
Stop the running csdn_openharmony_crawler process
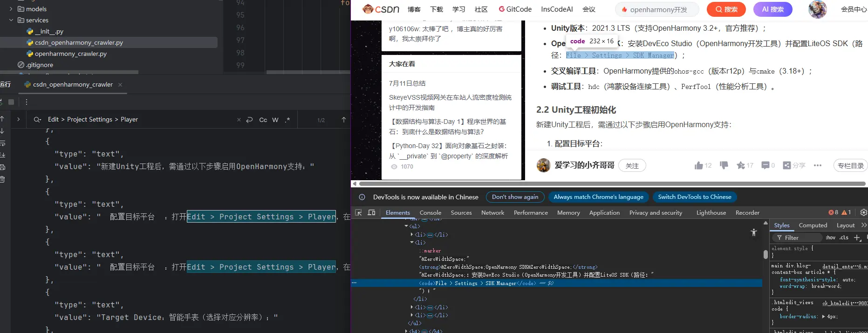tap(11, 102)
